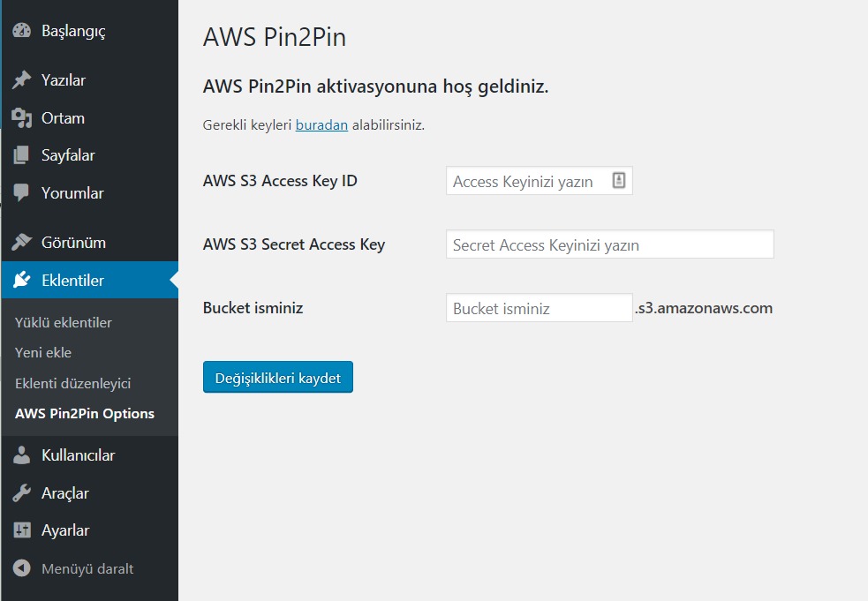Click the Ortam media icon
The width and height of the screenshot is (868, 601).
click(x=21, y=118)
